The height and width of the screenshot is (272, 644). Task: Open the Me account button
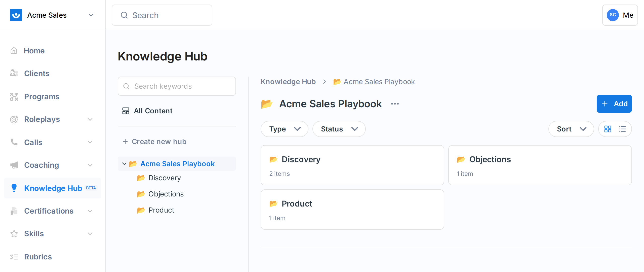(x=620, y=15)
